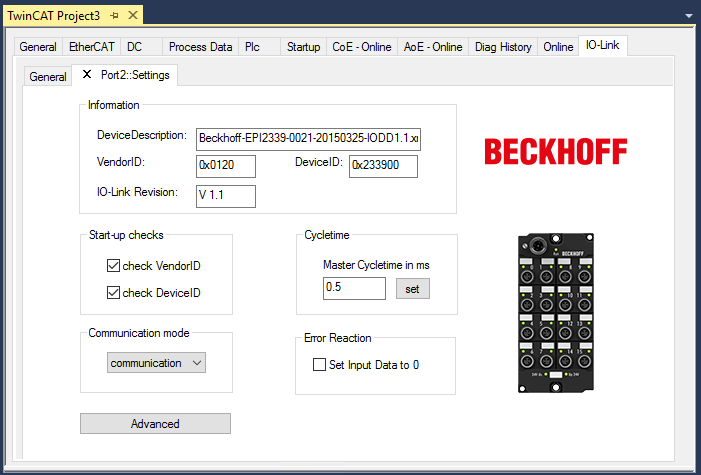Click the Information group label

[114, 105]
